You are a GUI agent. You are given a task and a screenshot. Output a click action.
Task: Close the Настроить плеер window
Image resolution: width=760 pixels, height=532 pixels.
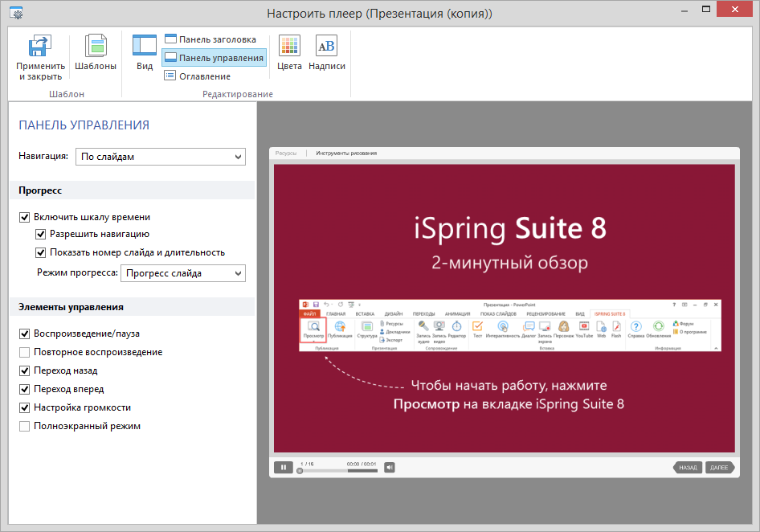(735, 9)
